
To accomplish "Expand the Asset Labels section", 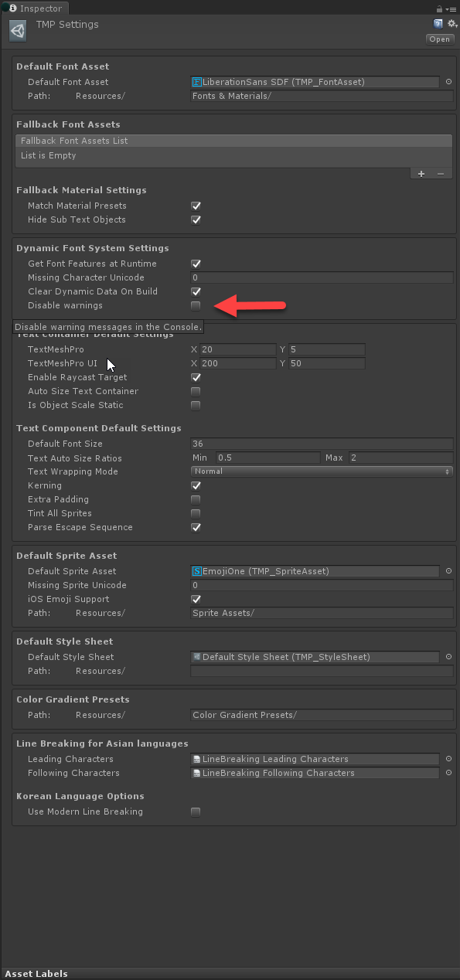I will click(x=36, y=974).
